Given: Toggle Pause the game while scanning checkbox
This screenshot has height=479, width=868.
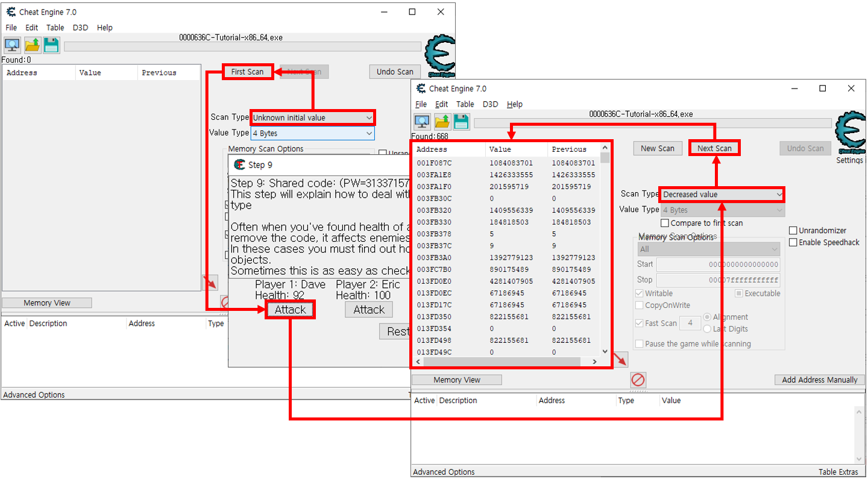Looking at the screenshot, I should (640, 343).
